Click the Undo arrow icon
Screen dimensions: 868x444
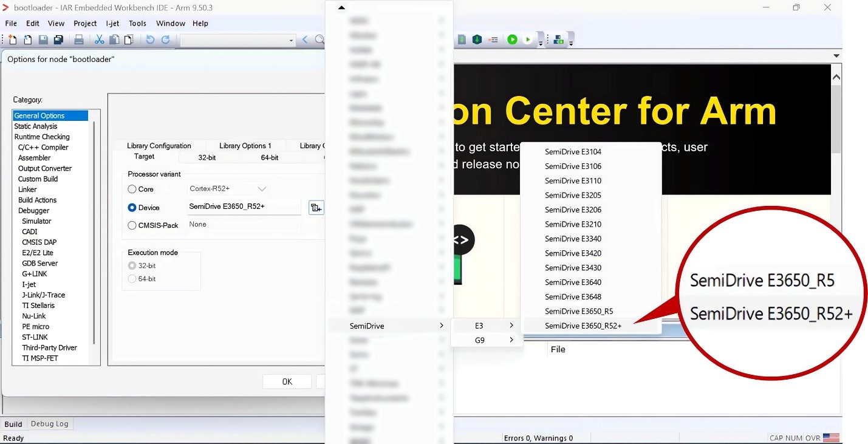point(150,40)
